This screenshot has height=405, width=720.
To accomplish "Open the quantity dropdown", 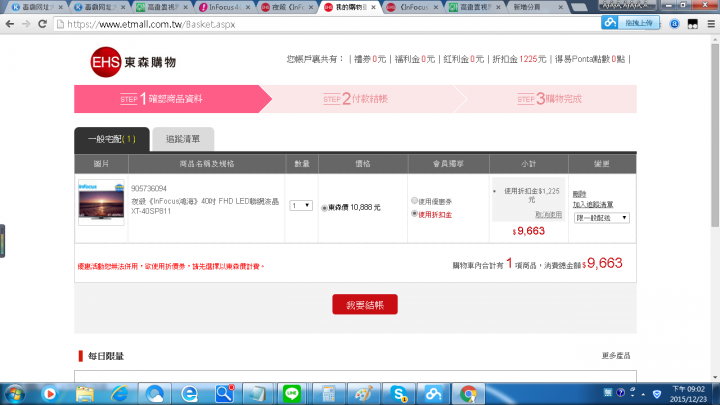I will 301,206.
